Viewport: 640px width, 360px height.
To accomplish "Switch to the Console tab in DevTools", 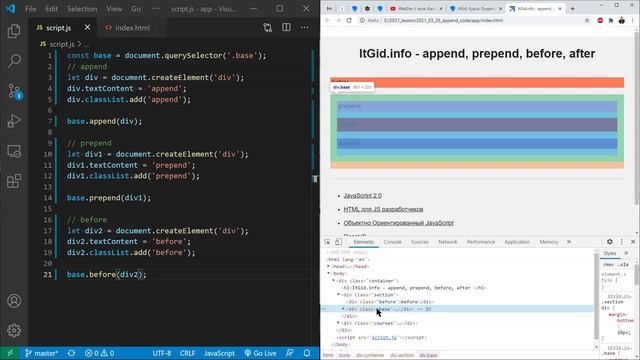I will tap(393, 242).
